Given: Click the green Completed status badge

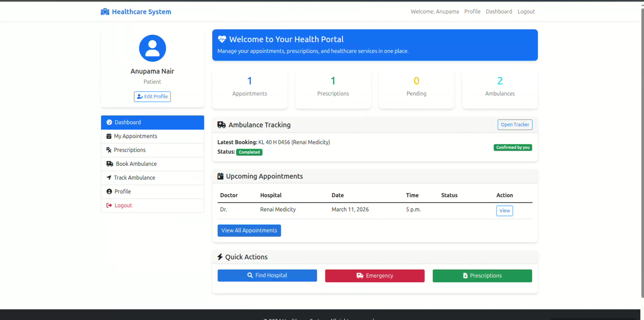Looking at the screenshot, I should click(249, 152).
